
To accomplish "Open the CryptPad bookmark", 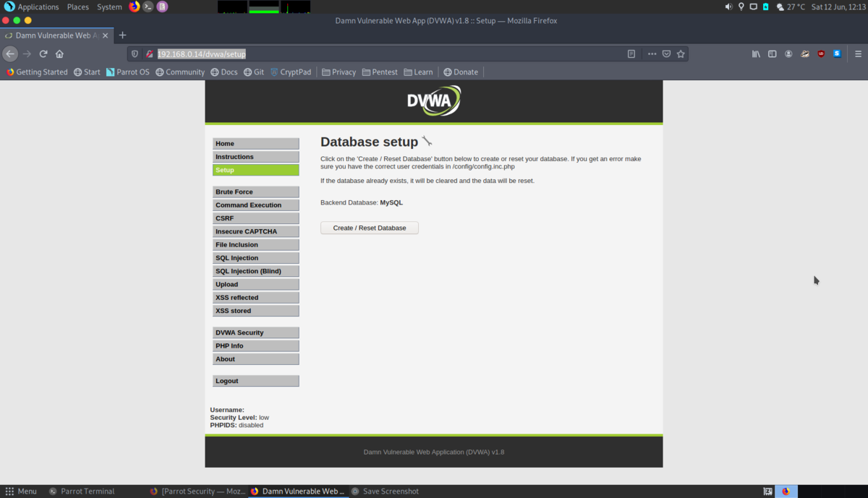I will pos(291,72).
